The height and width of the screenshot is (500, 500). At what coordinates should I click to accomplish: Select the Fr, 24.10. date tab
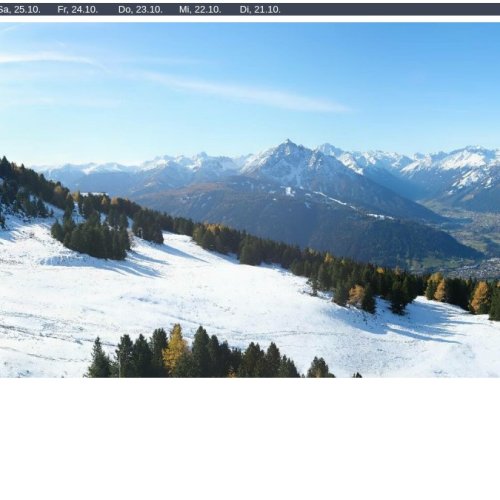pos(78,10)
